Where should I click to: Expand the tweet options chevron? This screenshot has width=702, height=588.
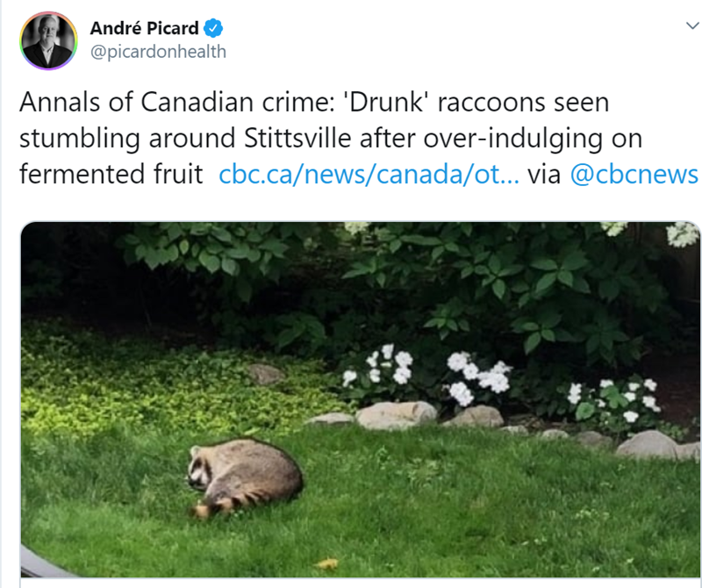click(691, 26)
